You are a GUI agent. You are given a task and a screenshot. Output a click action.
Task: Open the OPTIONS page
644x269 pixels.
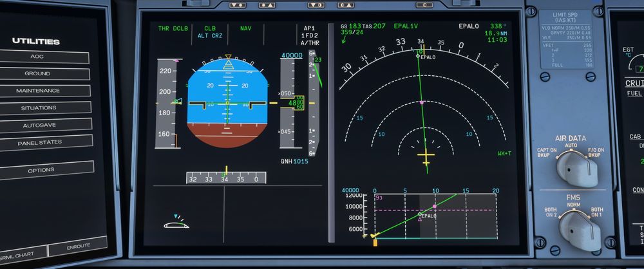41,171
